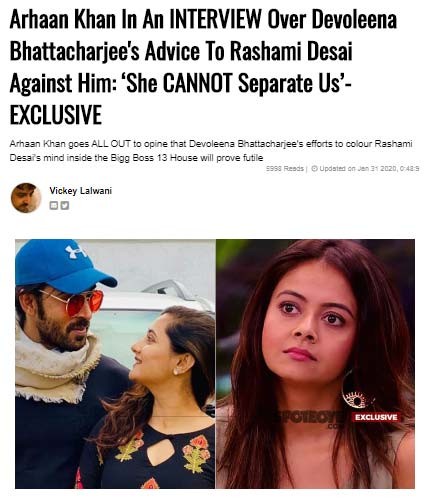Click the SpotboyE watermark logo
Viewport: 427px width, 504px height.
(308, 419)
